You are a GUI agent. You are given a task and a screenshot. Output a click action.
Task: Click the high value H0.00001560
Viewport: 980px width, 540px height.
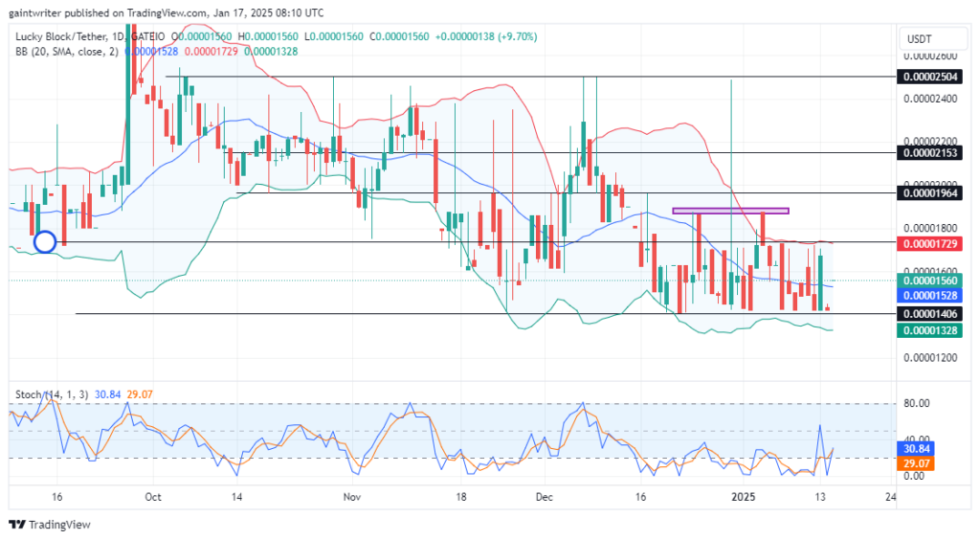click(x=268, y=37)
